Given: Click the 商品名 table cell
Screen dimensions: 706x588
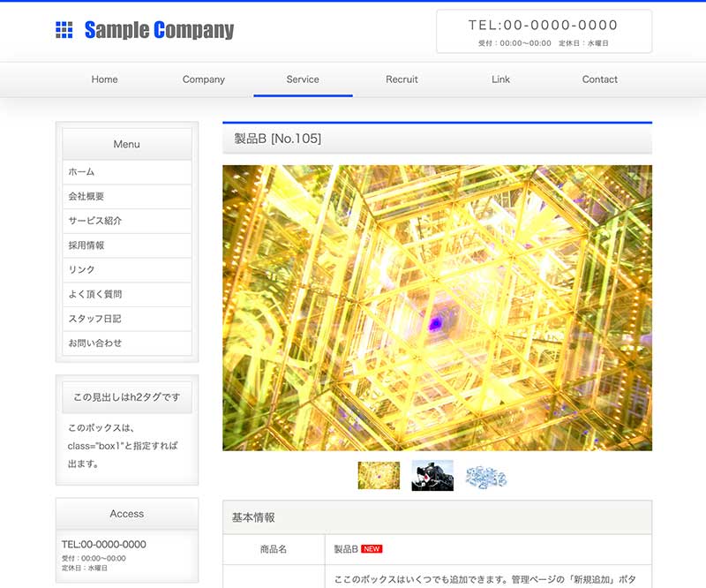Looking at the screenshot, I should 274,549.
